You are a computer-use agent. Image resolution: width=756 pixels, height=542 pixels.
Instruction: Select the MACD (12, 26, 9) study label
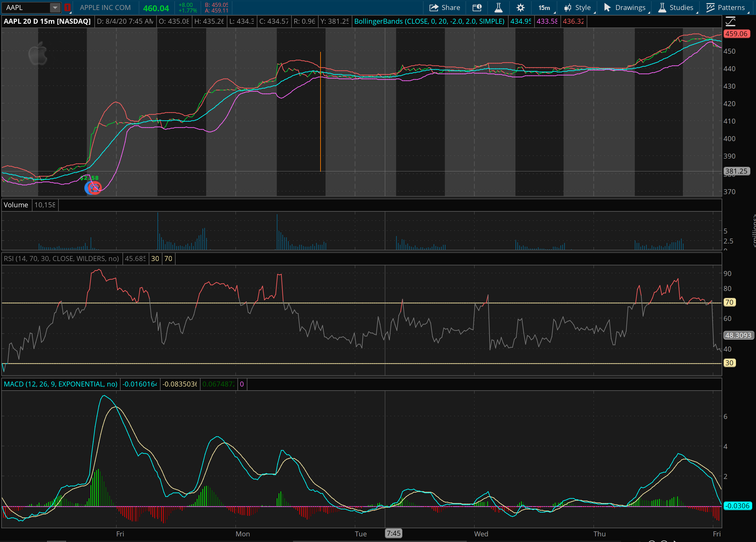(60, 384)
